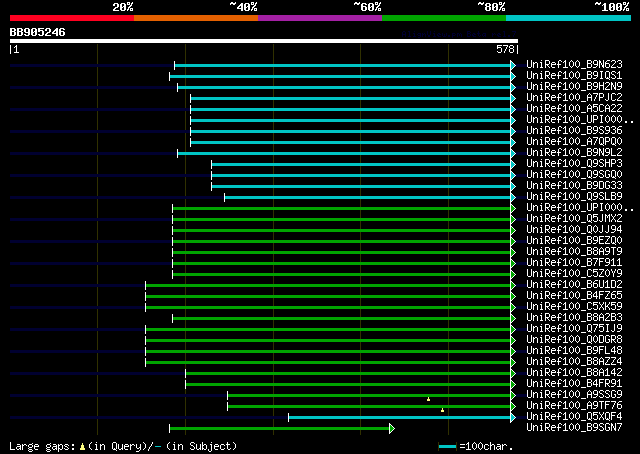The height and width of the screenshot is (454, 640).
Task: Open the UniRef100_B9IQS1 hit label
Action: point(574,76)
